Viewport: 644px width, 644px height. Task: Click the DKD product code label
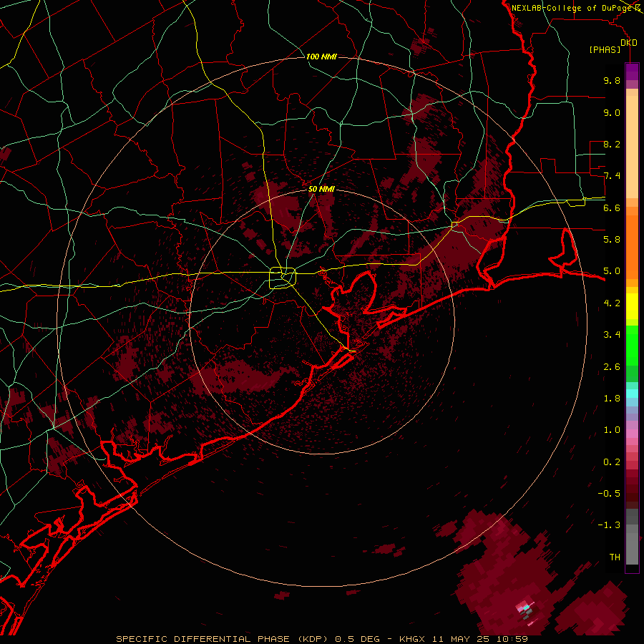628,43
